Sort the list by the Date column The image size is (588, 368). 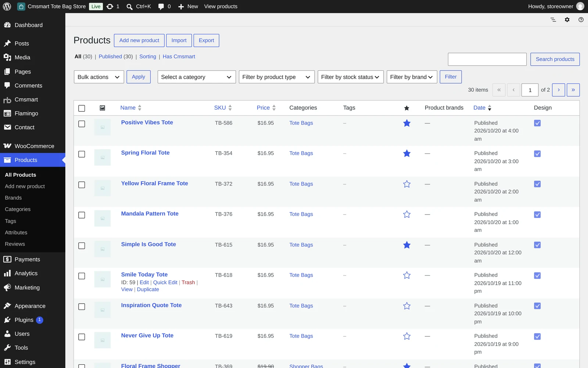pyautogui.click(x=482, y=108)
